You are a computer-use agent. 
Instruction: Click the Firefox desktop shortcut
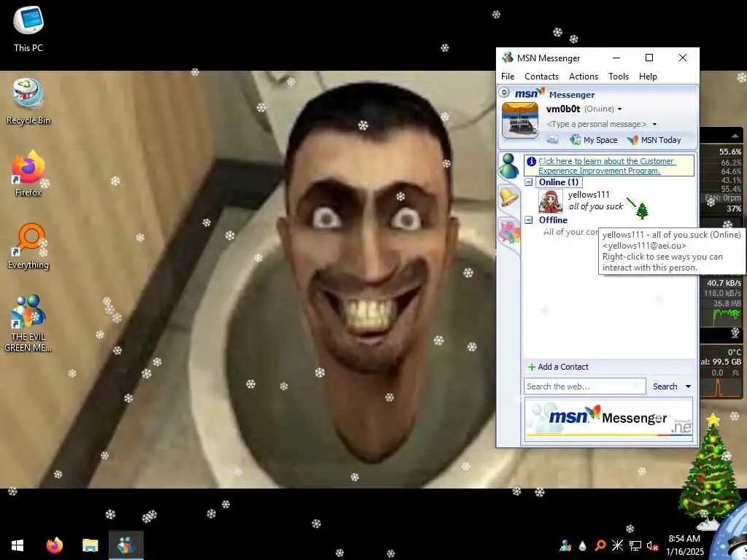click(x=28, y=174)
